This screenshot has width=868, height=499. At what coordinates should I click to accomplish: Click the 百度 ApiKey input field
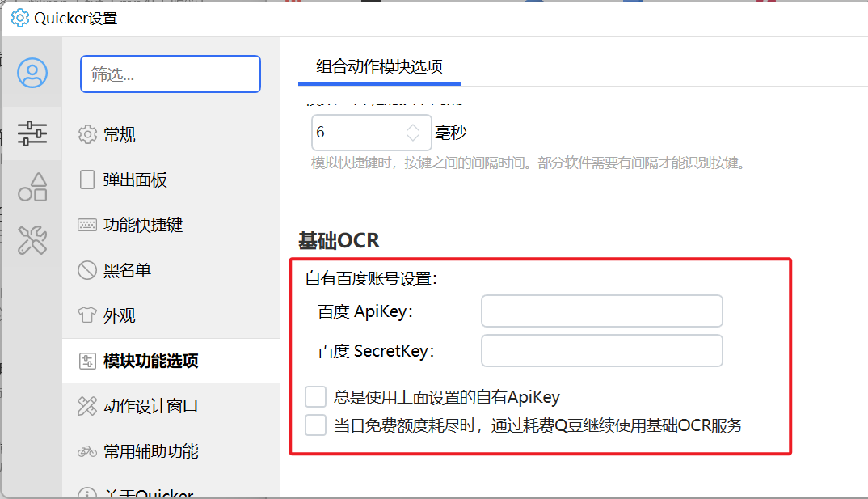point(602,311)
